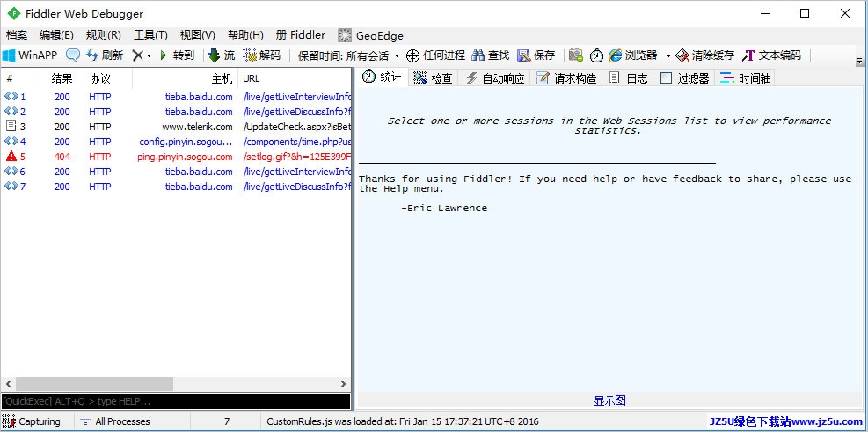The width and height of the screenshot is (868, 432).
Task: Click the warning triangle icon of session 5
Action: pyautogui.click(x=11, y=157)
